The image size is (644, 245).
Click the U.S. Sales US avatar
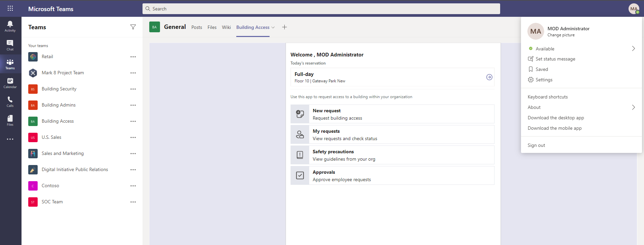[33, 137]
